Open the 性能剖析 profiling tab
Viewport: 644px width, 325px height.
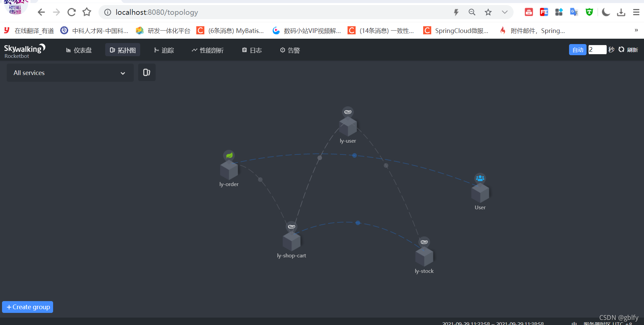tap(208, 50)
